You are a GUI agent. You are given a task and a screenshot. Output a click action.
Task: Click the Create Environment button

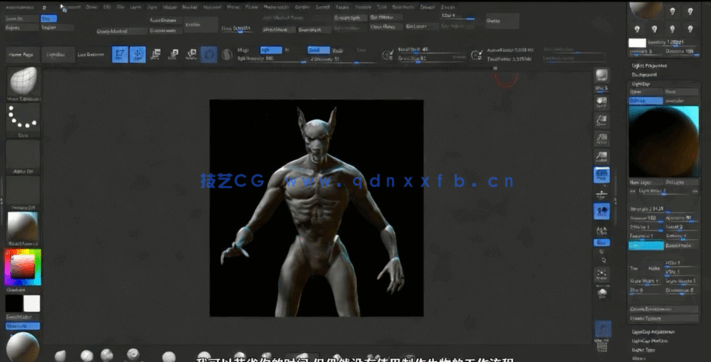click(663, 309)
